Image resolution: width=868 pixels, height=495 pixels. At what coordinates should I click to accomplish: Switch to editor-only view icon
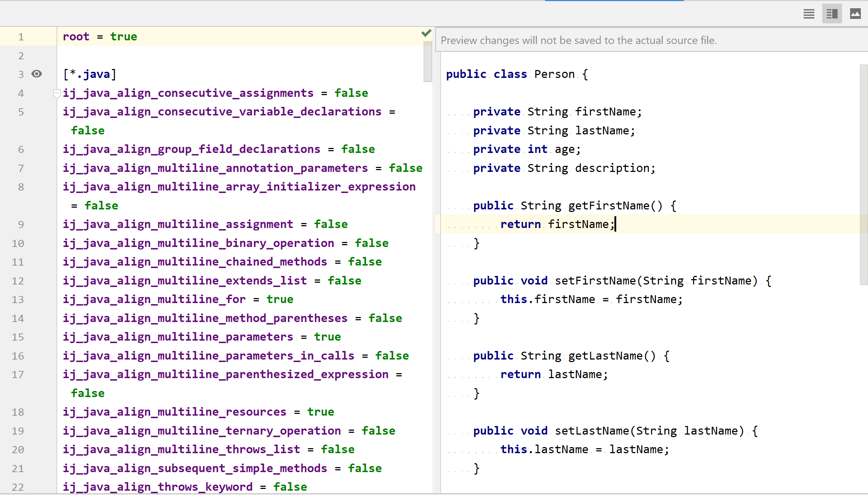pyautogui.click(x=809, y=14)
